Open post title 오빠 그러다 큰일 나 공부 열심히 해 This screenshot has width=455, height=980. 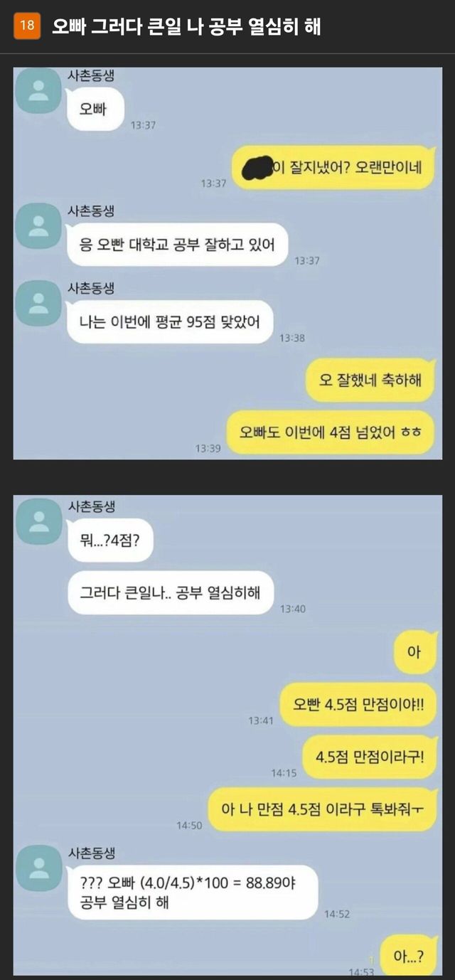pos(186,27)
